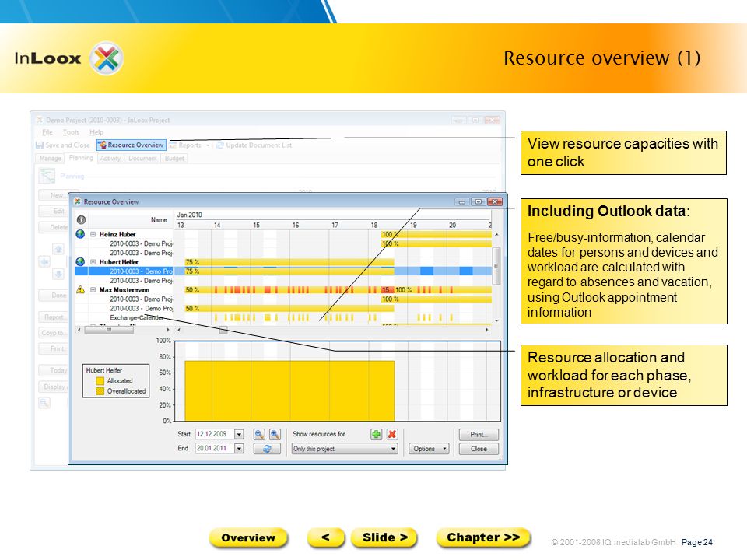The height and width of the screenshot is (560, 747).
Task: Collapse the Heinz Huber tree node
Action: pyautogui.click(x=93, y=234)
